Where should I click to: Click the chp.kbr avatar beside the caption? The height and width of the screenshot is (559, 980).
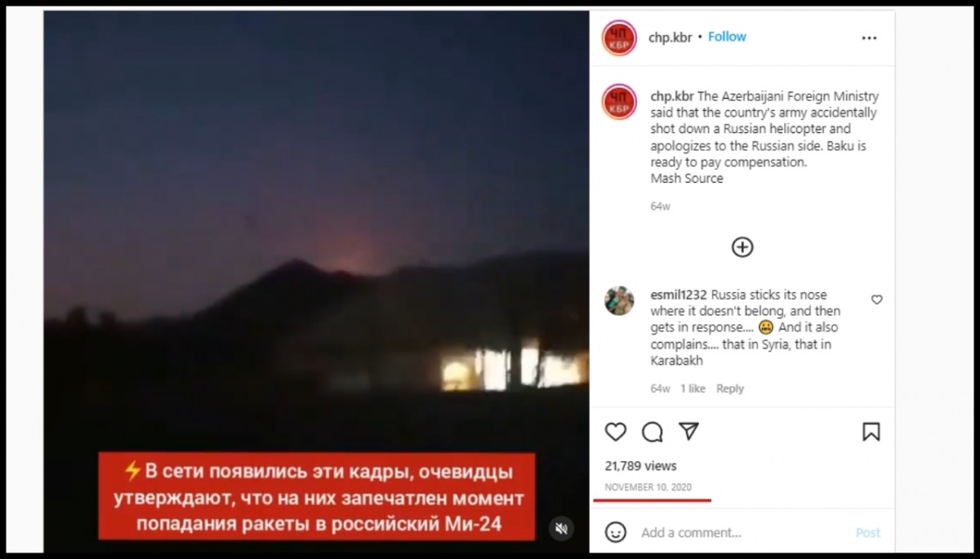coord(619,102)
